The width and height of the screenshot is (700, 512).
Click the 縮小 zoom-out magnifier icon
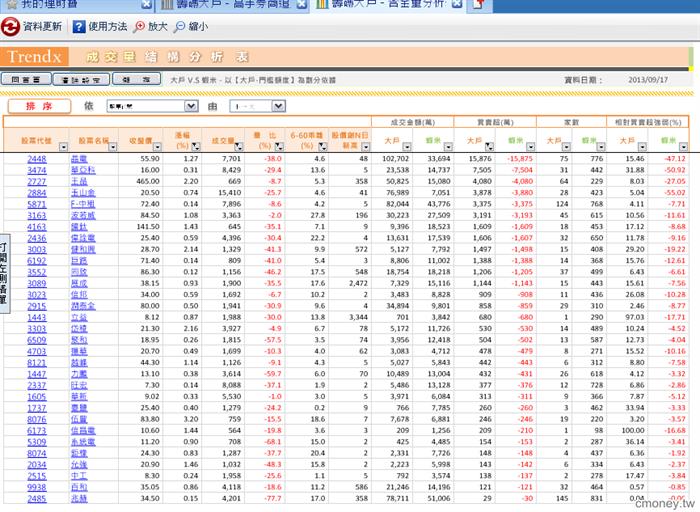click(179, 27)
